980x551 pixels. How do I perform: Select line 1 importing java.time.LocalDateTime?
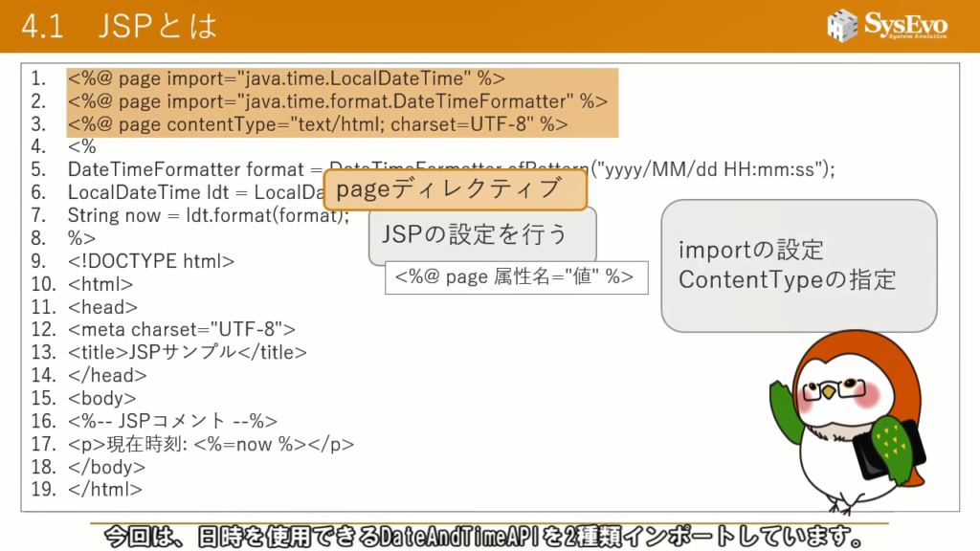coord(286,78)
